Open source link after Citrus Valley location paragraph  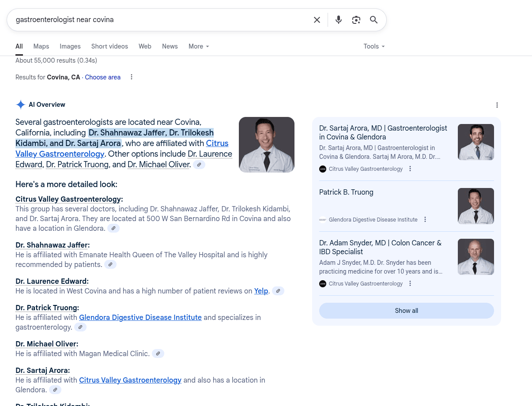pyautogui.click(x=113, y=229)
